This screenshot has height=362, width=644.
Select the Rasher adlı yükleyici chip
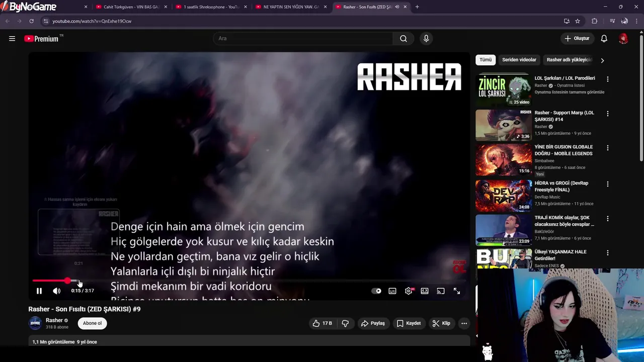click(570, 60)
